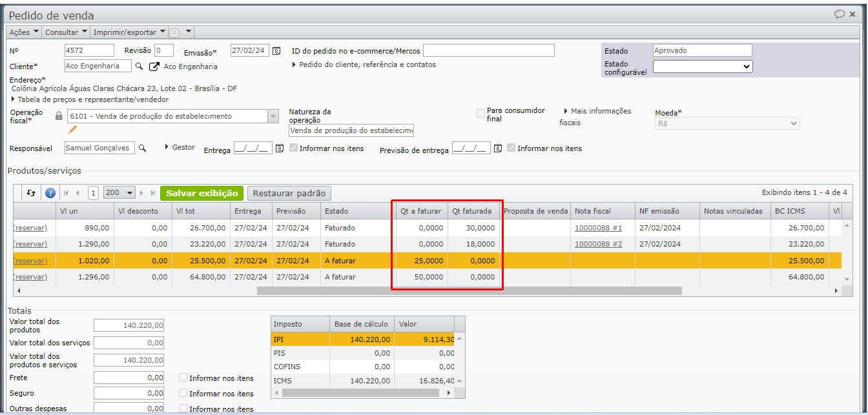This screenshot has width=868, height=415.
Task: Open the Imprimir/exportar menu
Action: click(129, 32)
